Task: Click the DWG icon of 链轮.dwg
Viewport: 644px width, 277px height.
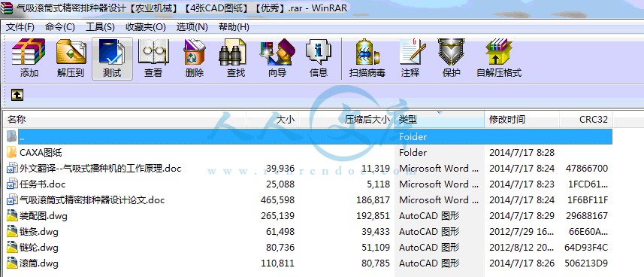Action: (x=12, y=248)
